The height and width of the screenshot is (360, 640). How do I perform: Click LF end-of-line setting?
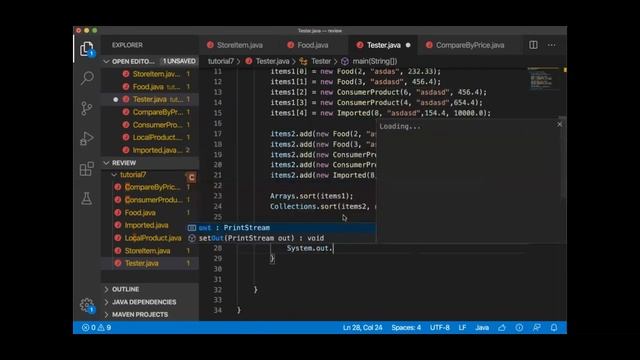(x=462, y=327)
